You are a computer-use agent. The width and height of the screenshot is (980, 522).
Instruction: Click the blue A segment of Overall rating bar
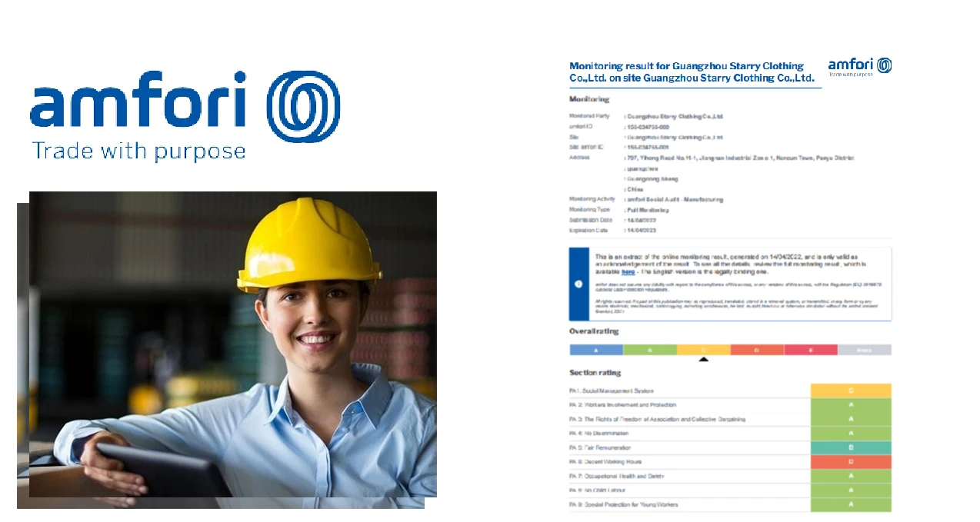[596, 350]
